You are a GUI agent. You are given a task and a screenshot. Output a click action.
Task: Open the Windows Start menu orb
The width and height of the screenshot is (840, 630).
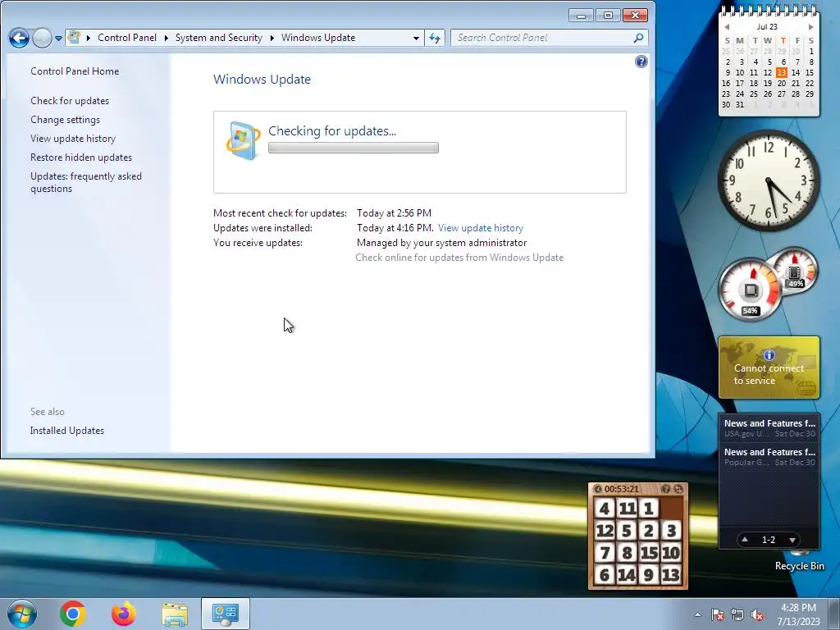[x=22, y=614]
